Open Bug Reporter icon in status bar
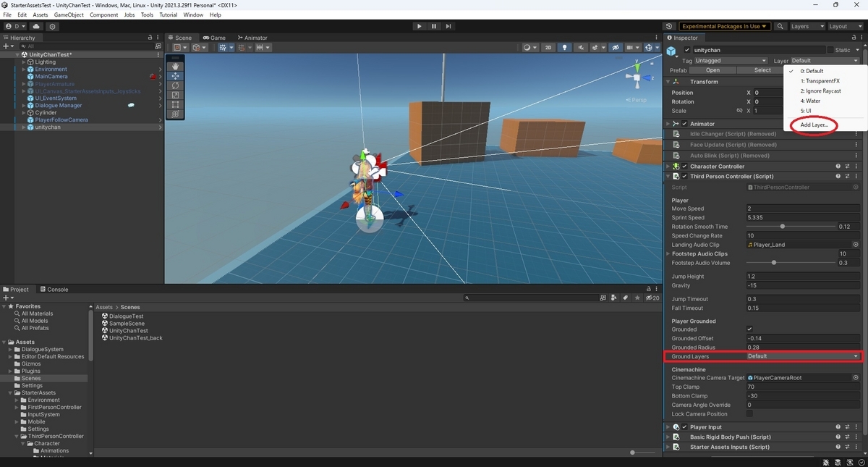Image resolution: width=868 pixels, height=467 pixels. (826, 462)
